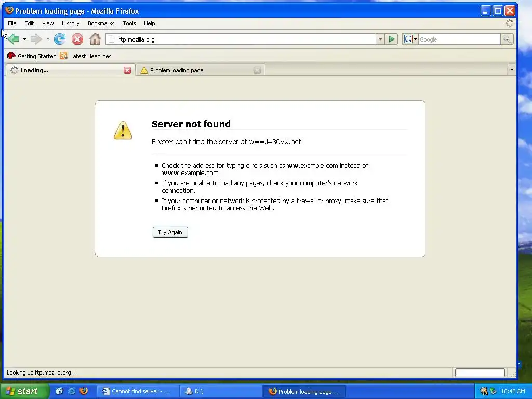Open the File menu

click(x=12, y=23)
